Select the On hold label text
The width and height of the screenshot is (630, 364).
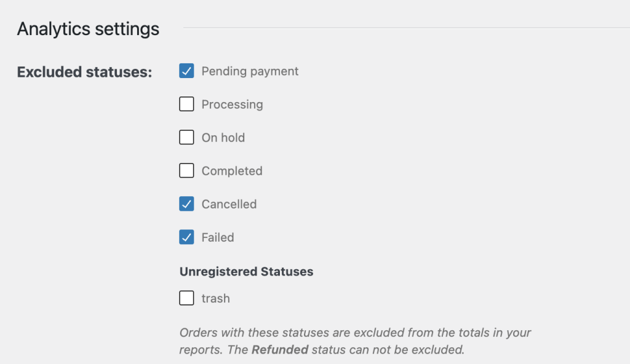(223, 138)
